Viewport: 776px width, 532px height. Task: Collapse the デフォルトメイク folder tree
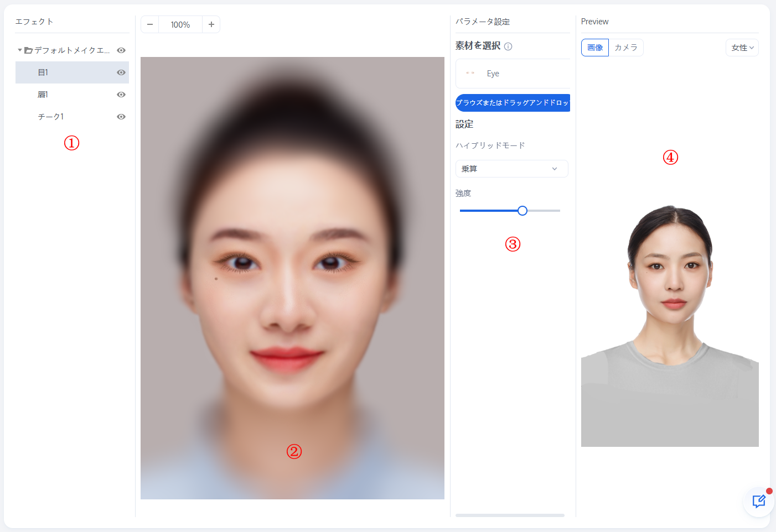[20, 50]
